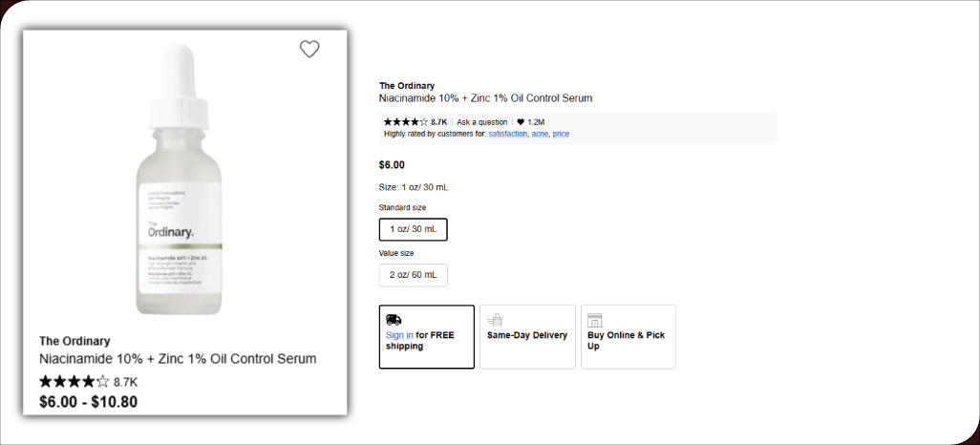Choose the 2 oz/ 60 mL value size
The width and height of the screenshot is (980, 445).
tap(413, 275)
